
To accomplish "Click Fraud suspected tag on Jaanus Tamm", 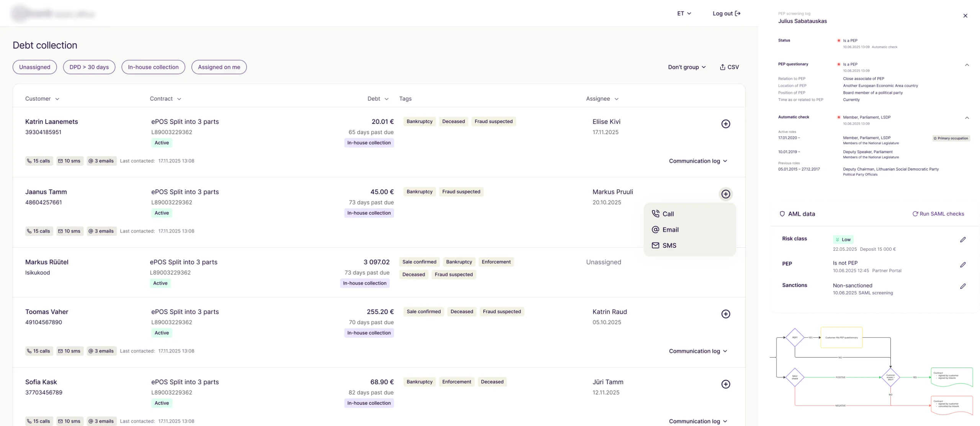I will 461,192.
